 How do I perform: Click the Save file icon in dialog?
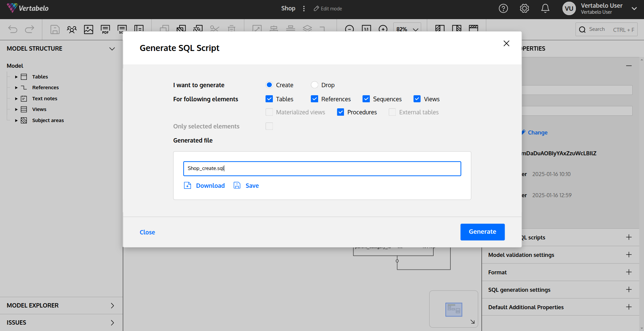click(237, 185)
